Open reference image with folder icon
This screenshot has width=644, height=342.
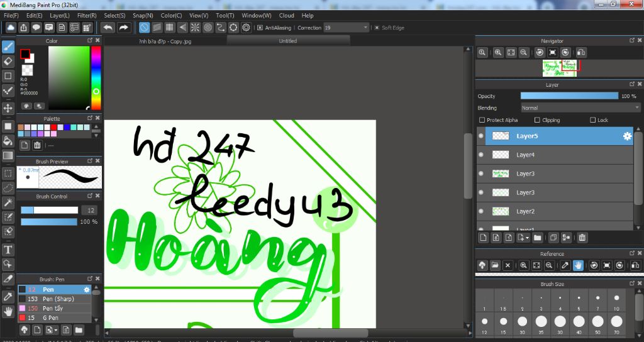tap(495, 265)
